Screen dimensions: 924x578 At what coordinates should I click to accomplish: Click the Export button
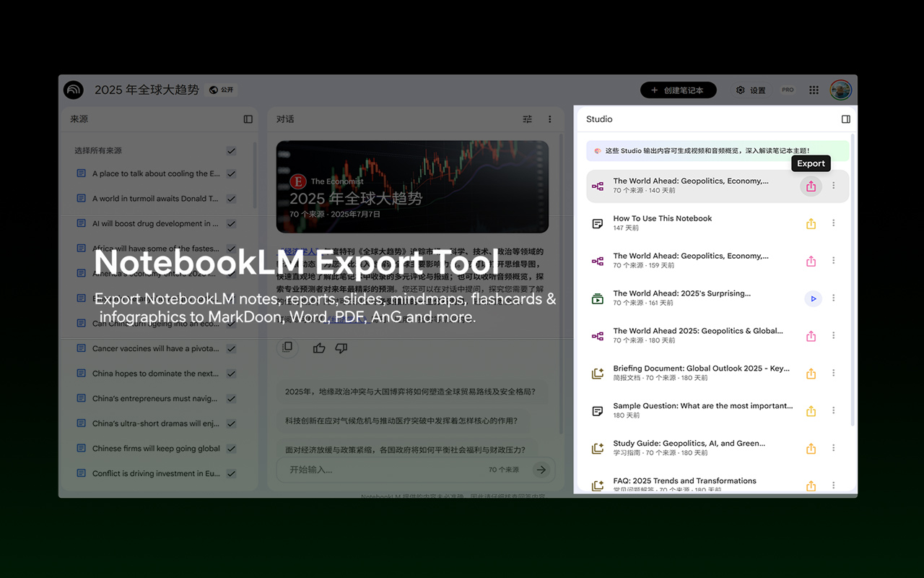click(810, 163)
